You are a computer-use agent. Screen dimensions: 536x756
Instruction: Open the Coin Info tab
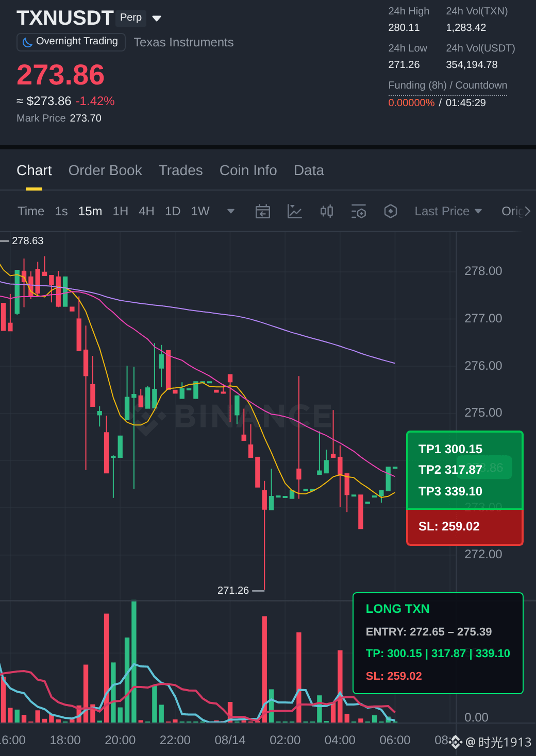[x=248, y=170]
